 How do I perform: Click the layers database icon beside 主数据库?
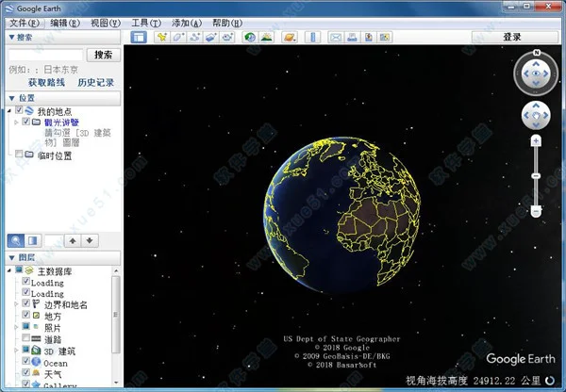click(29, 270)
